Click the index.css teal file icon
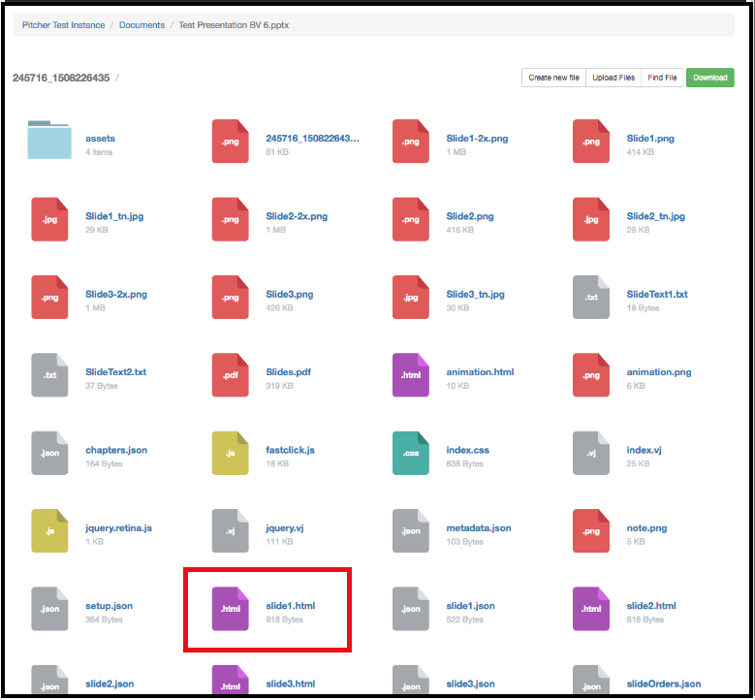Viewport: 755px width, 700px height. (411, 452)
